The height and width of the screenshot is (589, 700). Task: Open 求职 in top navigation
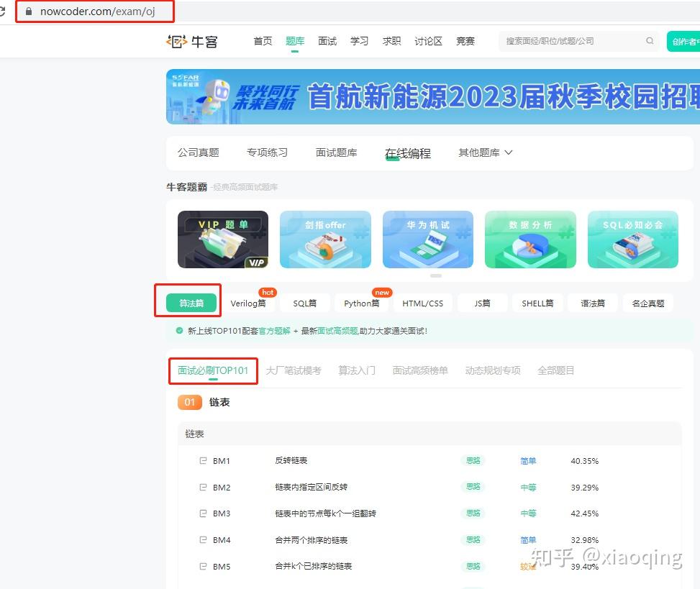pos(391,41)
